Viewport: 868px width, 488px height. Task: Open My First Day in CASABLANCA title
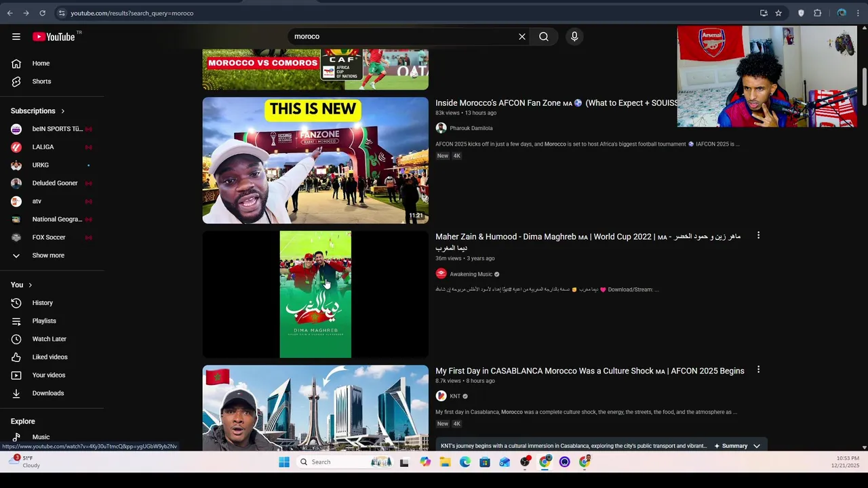point(590,371)
